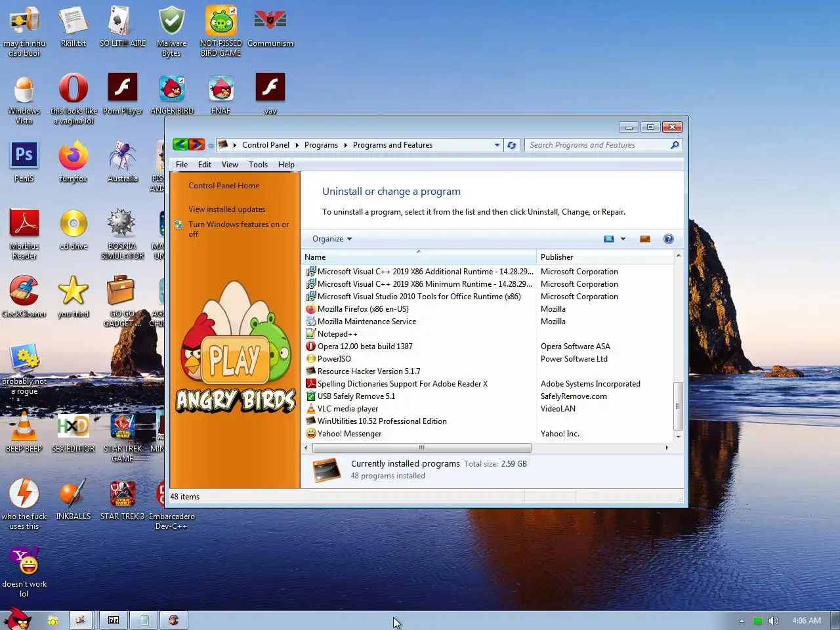Open the BEEP BEEP VLC cone icon
The width and height of the screenshot is (840, 630).
24,432
